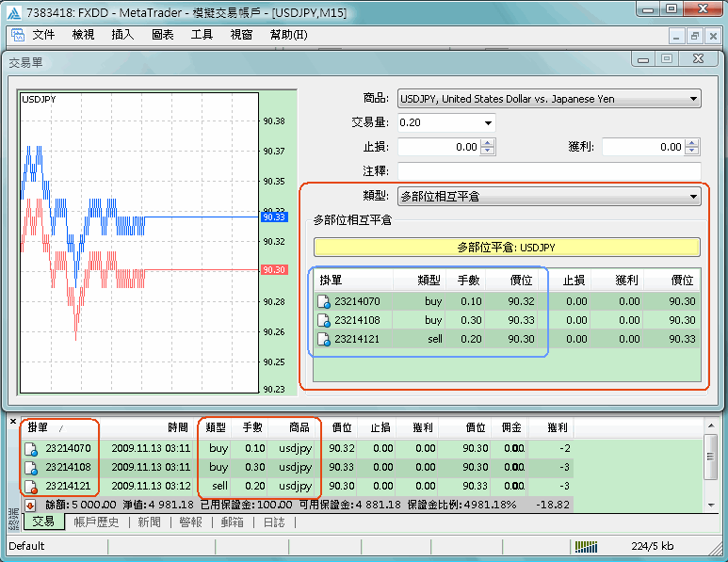Screen dimensions: 728x562
Task: Switch to the 交易 tab
Action: click(43, 522)
